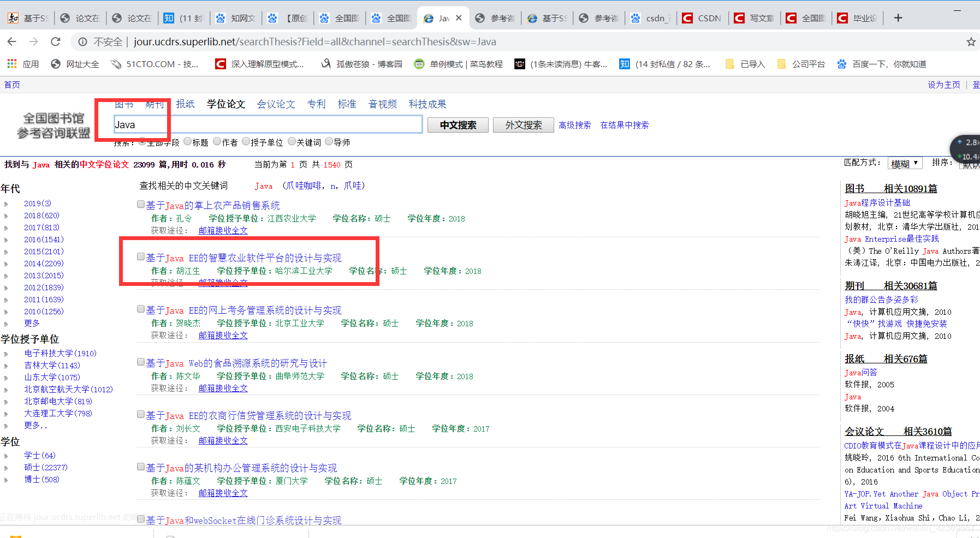Tick checkbox for 基于Java的掌上农产品销售系统
This screenshot has width=980, height=538.
tap(141, 204)
